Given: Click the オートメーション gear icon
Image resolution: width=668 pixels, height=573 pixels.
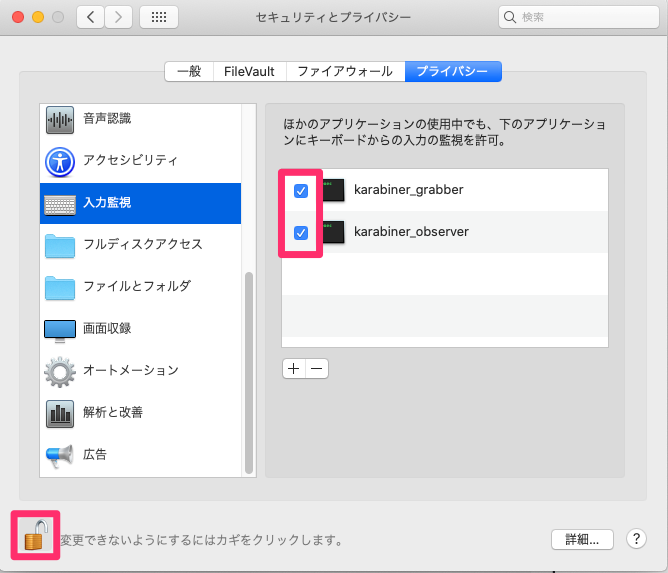Looking at the screenshot, I should [60, 372].
